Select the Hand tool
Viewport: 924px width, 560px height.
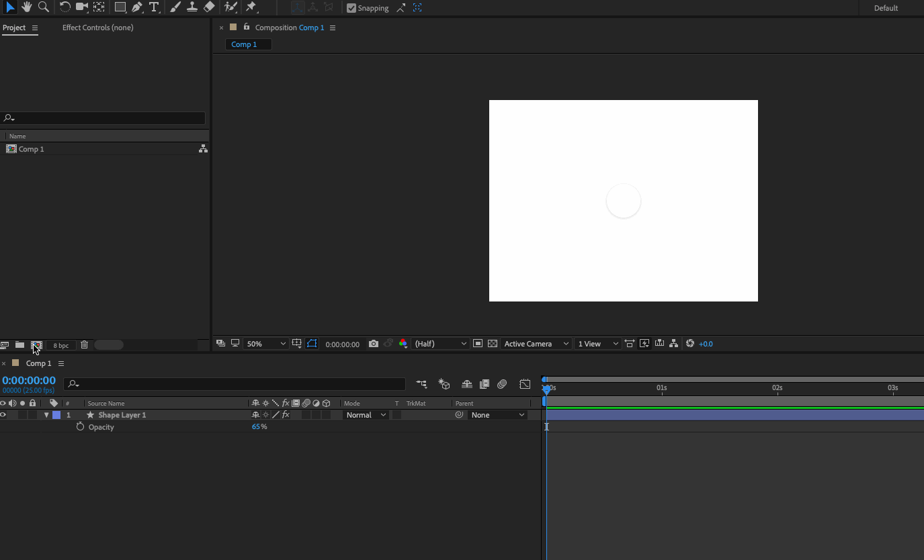(27, 7)
